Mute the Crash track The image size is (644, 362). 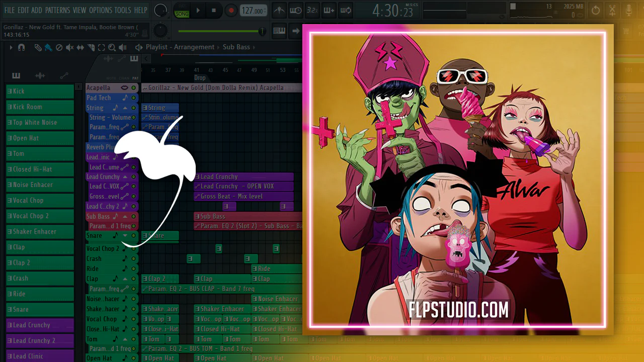click(133, 258)
